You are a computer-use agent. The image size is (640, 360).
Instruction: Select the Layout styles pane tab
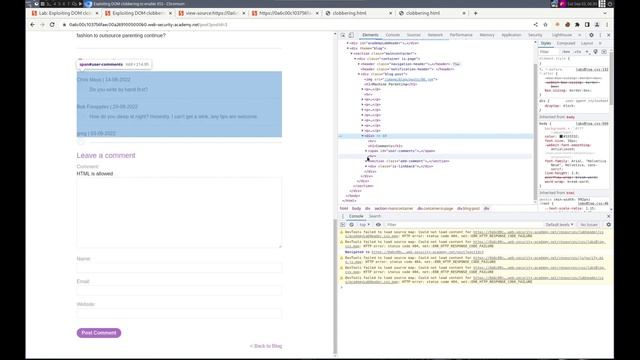pyautogui.click(x=587, y=43)
